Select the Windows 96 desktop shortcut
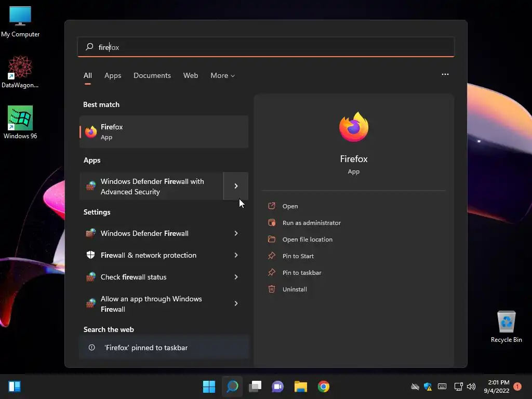This screenshot has width=532, height=399. tap(20, 122)
